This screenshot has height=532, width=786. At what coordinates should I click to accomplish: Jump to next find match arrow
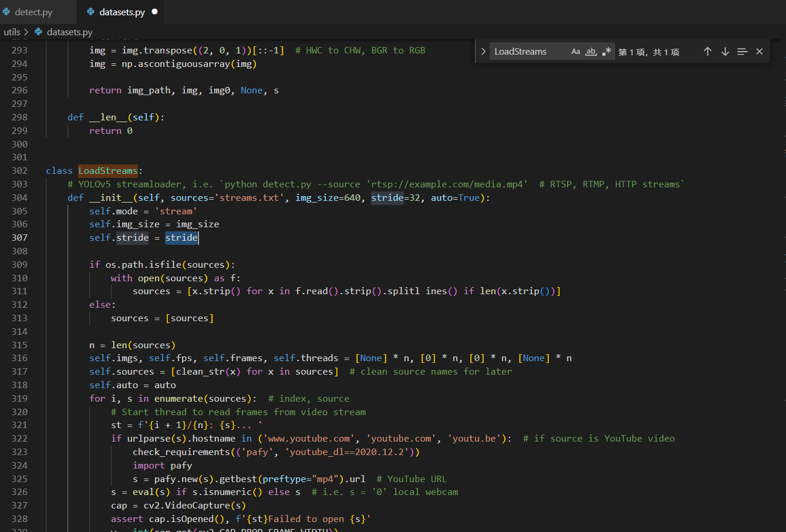(725, 52)
